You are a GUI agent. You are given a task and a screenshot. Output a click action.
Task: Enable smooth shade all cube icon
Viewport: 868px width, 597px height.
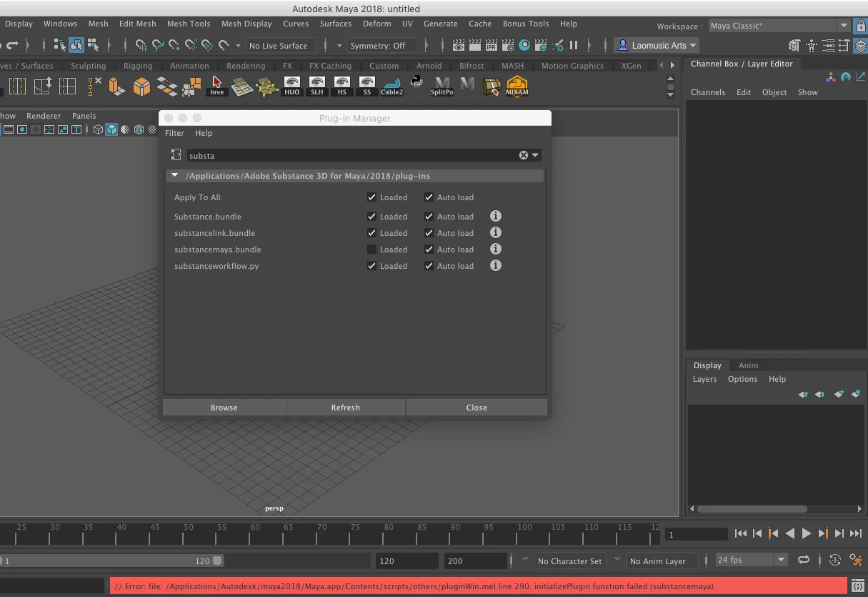[111, 129]
